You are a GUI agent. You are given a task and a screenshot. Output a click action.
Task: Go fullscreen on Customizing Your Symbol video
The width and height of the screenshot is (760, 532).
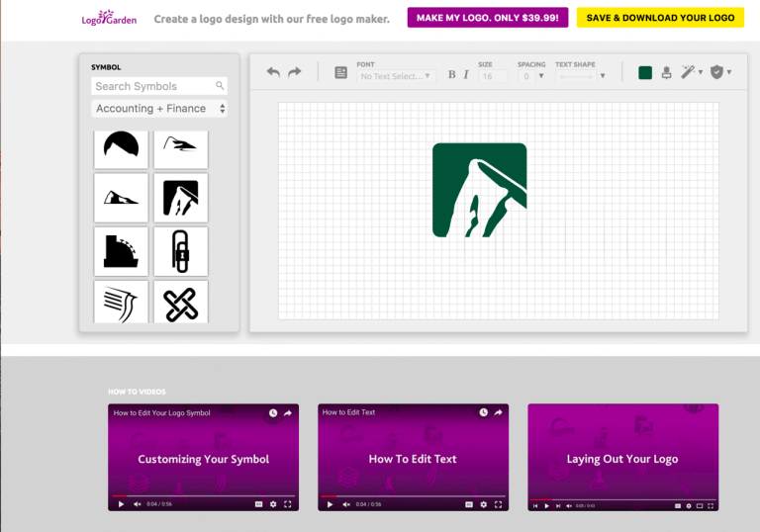tap(287, 504)
